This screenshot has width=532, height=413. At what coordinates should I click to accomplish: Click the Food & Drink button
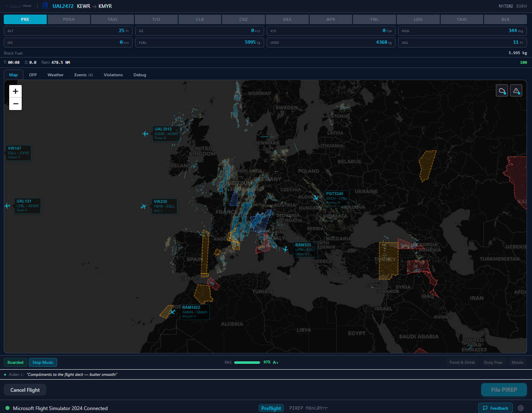pos(462,363)
